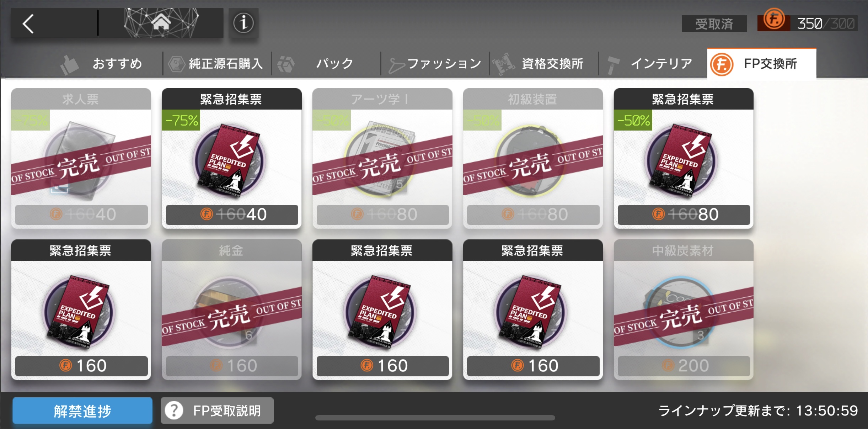Viewport: 868px width, 429px height.
Task: Tap the back arrow icon
Action: 28,24
